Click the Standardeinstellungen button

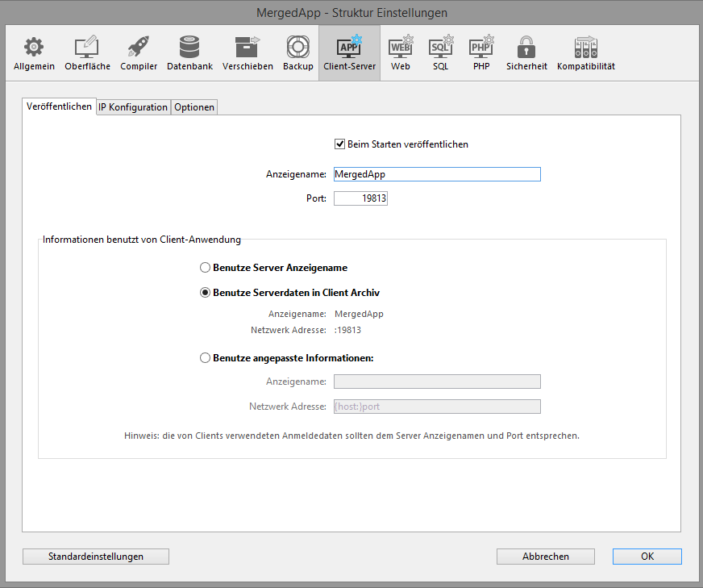pos(96,557)
